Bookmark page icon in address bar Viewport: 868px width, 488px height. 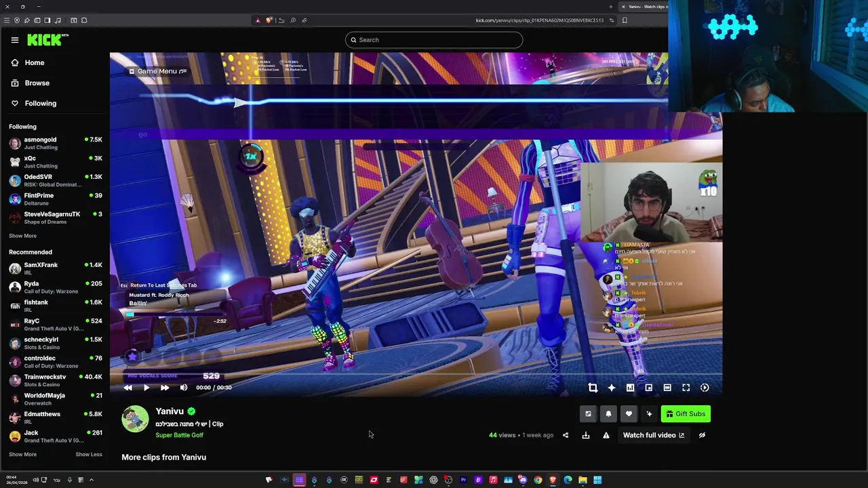click(625, 20)
